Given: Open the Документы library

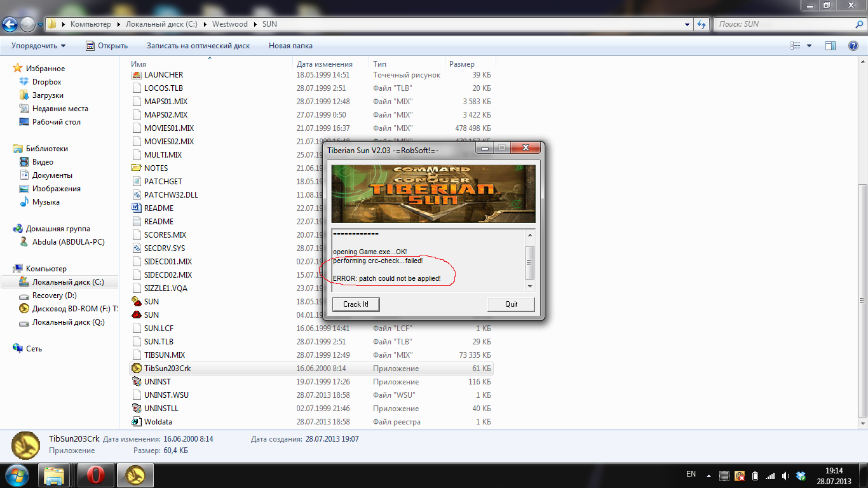Looking at the screenshot, I should (52, 175).
